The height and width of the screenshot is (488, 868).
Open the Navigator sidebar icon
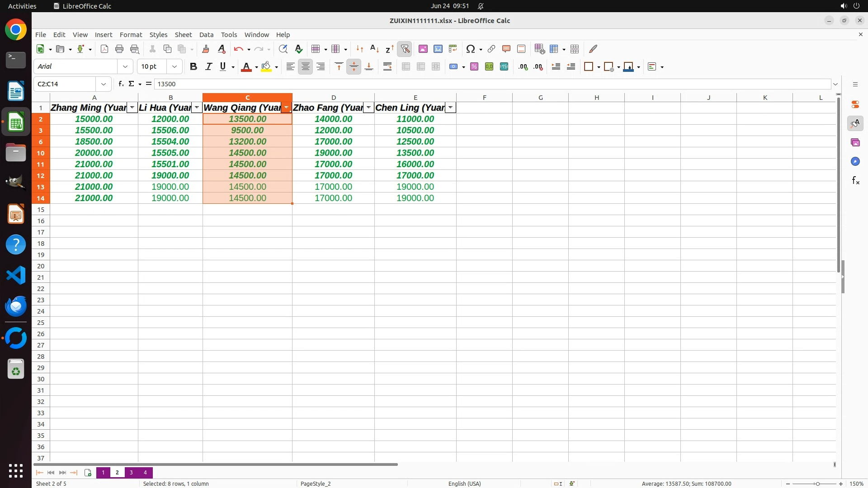click(x=855, y=161)
